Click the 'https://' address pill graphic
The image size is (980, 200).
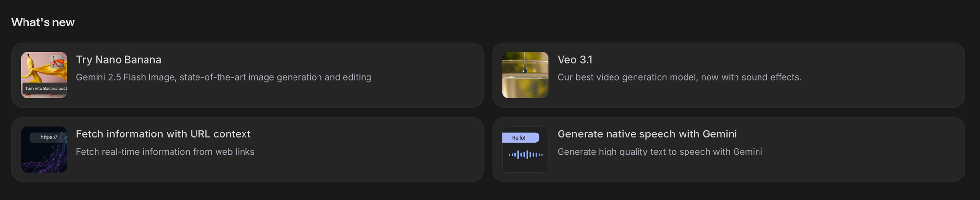49,137
